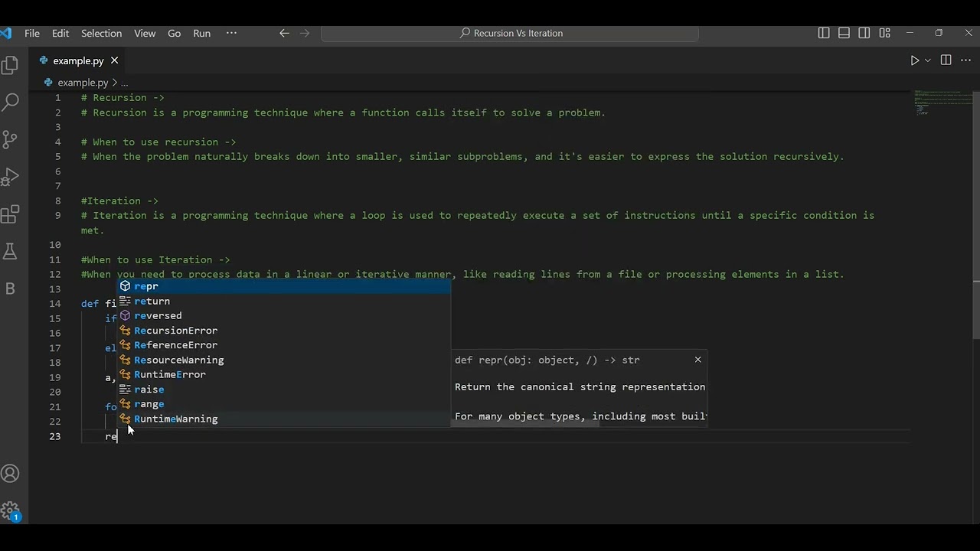Click line number 14 in the gutter
The height and width of the screenshot is (551, 980).
tap(55, 304)
